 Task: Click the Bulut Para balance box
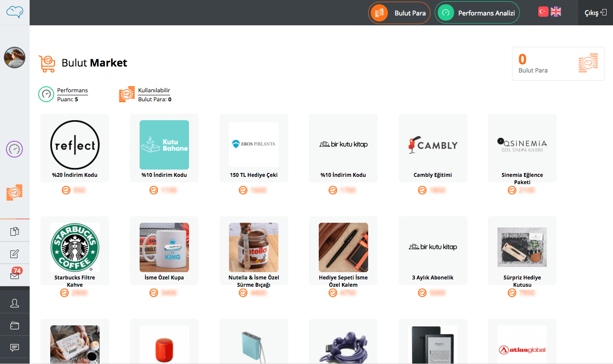click(558, 64)
